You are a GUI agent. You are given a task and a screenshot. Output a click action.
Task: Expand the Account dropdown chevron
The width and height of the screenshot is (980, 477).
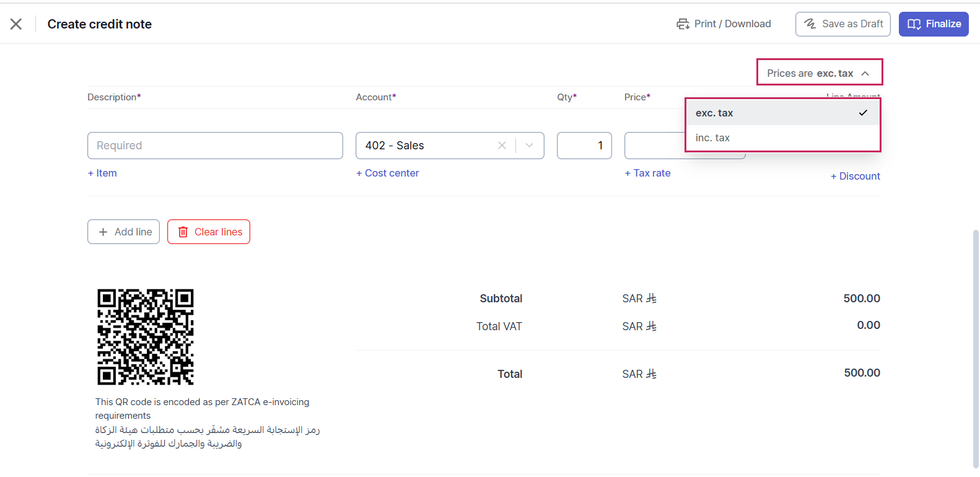(530, 146)
